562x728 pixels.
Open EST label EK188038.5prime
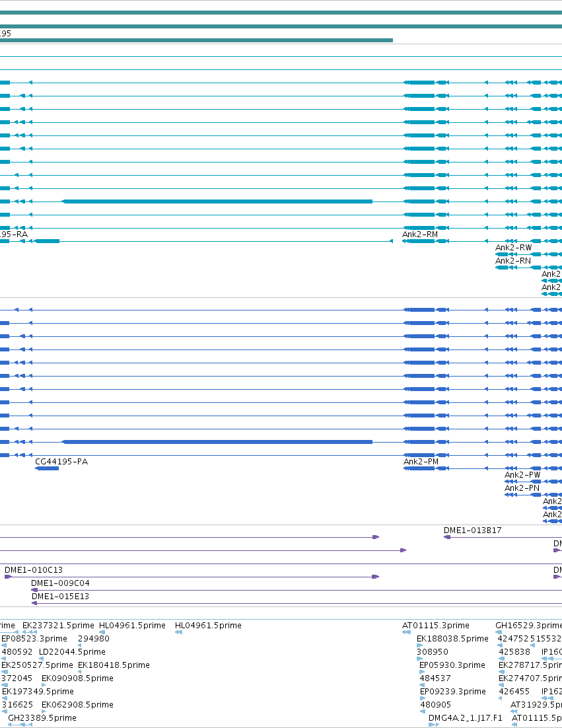pos(452,639)
